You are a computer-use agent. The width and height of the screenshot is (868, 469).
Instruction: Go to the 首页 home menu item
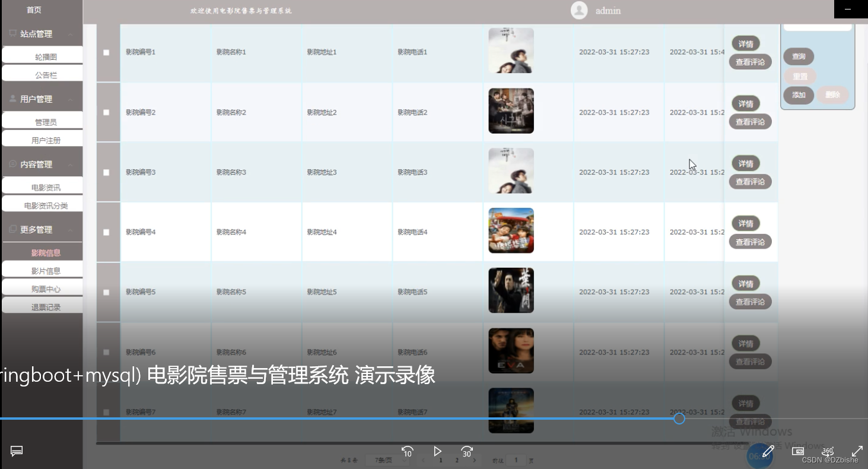(x=34, y=10)
